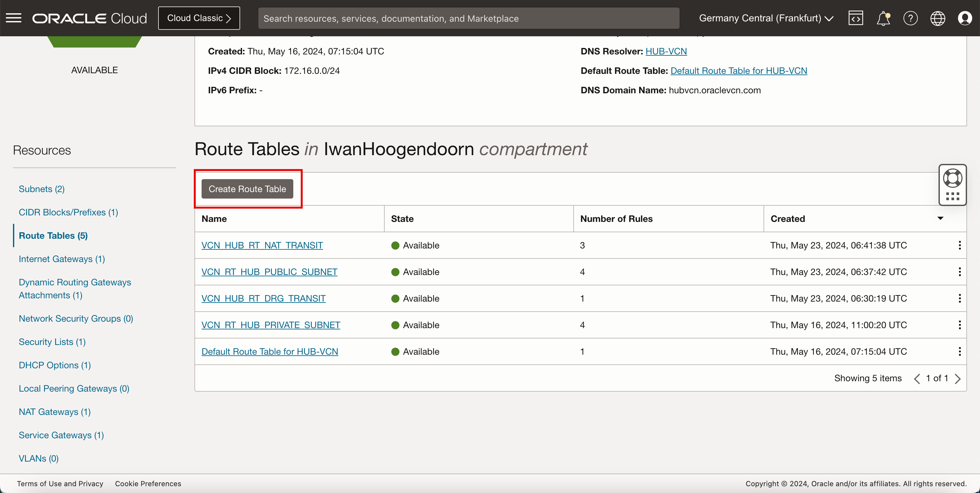980x493 pixels.
Task: Sort table by the Created column arrow
Action: coord(940,218)
